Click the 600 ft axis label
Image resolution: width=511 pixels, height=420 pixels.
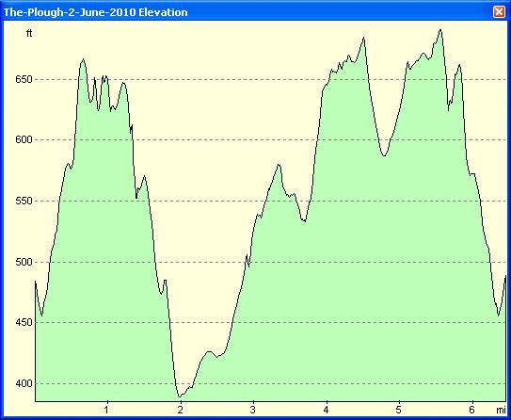tap(24, 139)
